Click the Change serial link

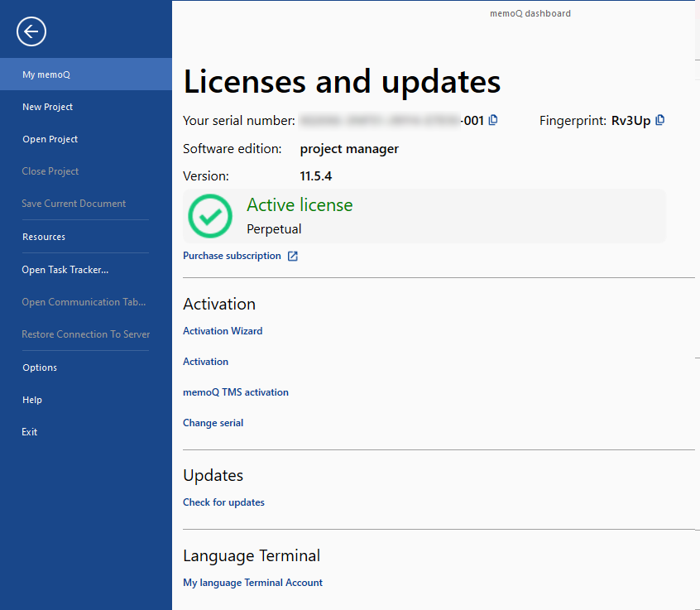pyautogui.click(x=213, y=422)
